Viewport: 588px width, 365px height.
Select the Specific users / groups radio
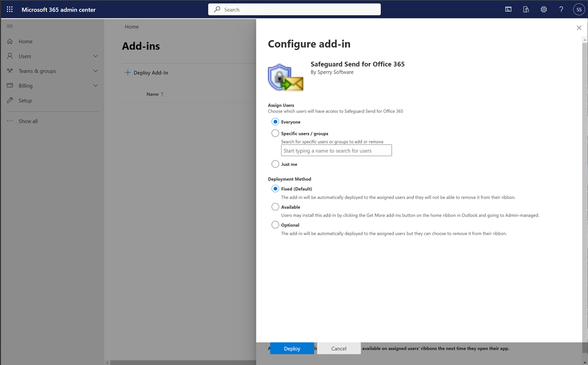(275, 133)
